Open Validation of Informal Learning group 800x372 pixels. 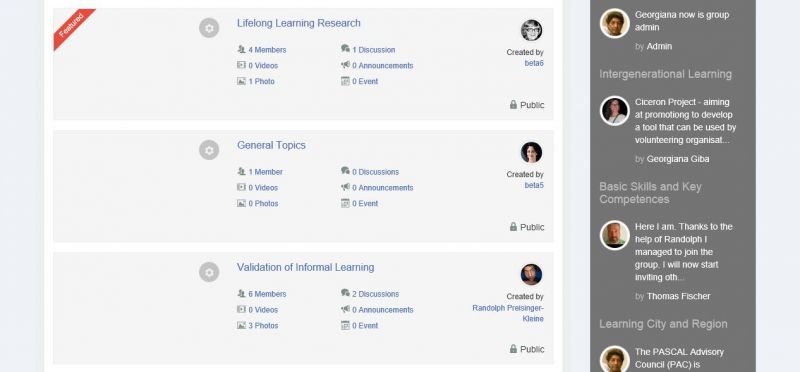click(x=305, y=267)
